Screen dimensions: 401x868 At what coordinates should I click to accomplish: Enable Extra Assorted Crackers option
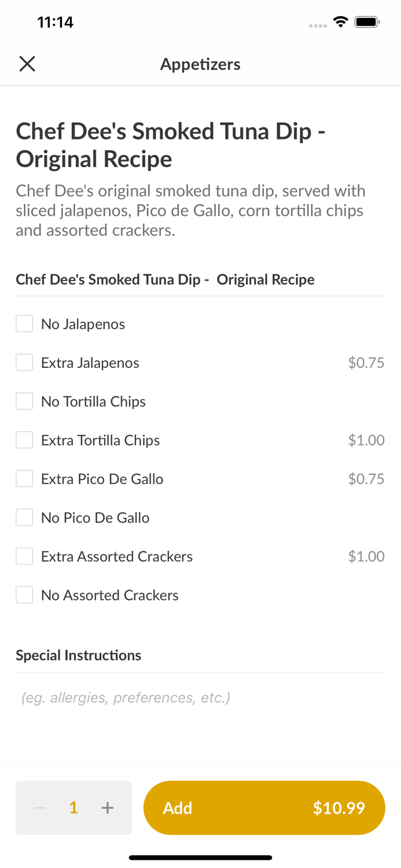tap(24, 556)
